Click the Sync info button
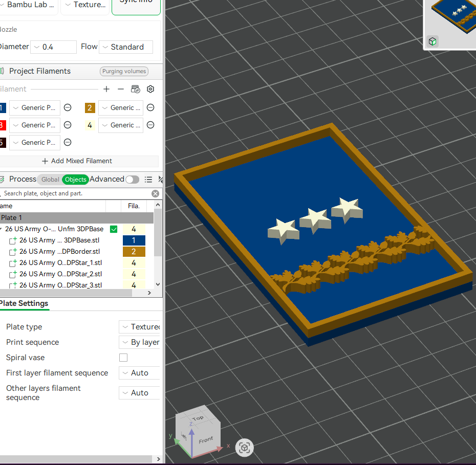The width and height of the screenshot is (476, 465). coord(136,6)
